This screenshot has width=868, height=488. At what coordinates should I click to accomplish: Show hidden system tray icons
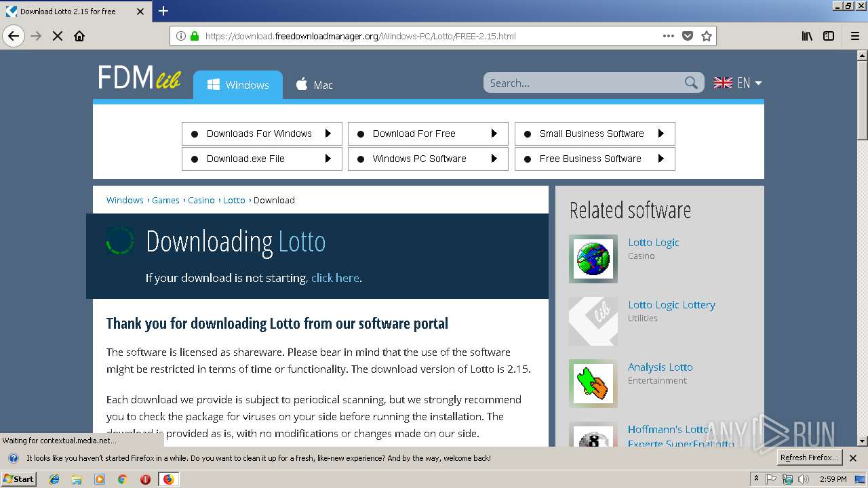point(757,479)
